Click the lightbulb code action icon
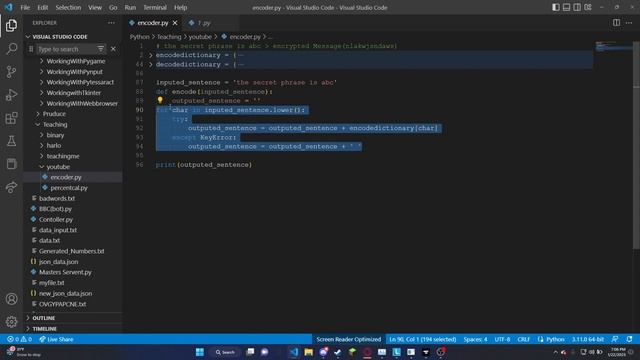 click(160, 100)
